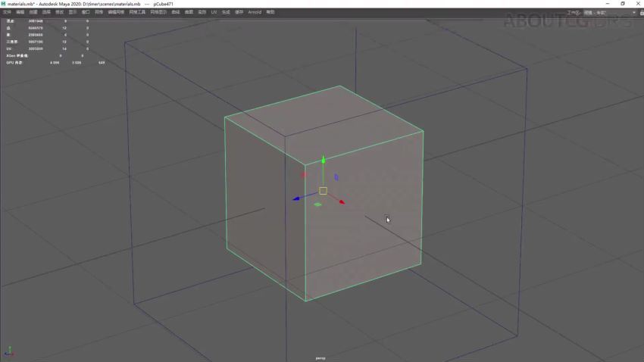The height and width of the screenshot is (362, 644).
Task: Click the yellow center square of the manipulator
Action: pos(323,191)
